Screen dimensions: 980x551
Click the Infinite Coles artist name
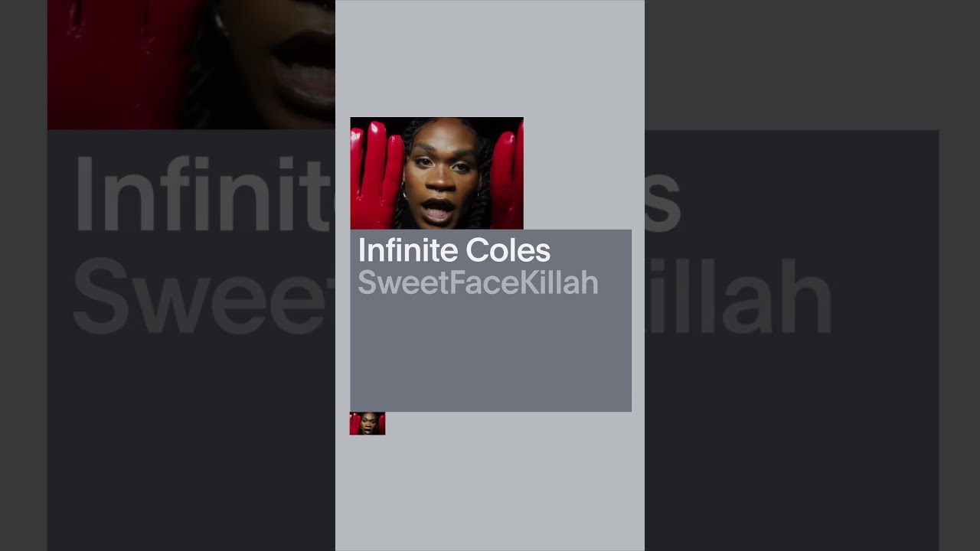point(454,250)
